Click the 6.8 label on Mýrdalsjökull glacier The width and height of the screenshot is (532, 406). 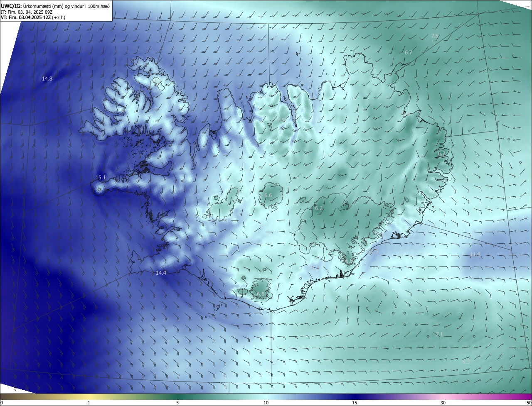261,294
